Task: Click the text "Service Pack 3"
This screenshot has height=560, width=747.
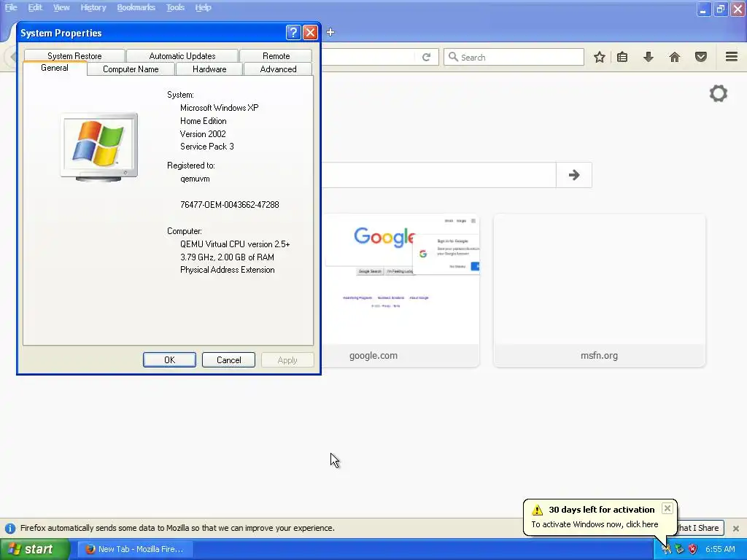Action: 206,147
